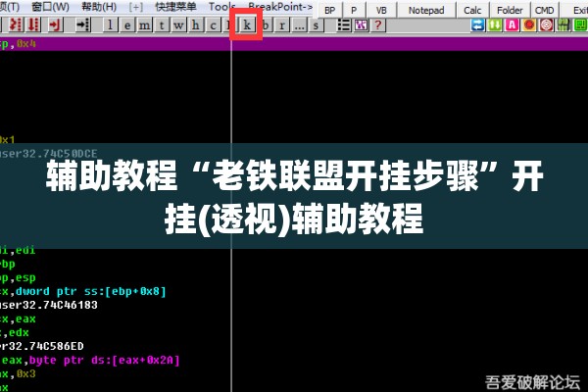Image resolution: width=588 pixels, height=392 pixels.
Task: Click the green up-down arrows icon
Action: (495, 25)
